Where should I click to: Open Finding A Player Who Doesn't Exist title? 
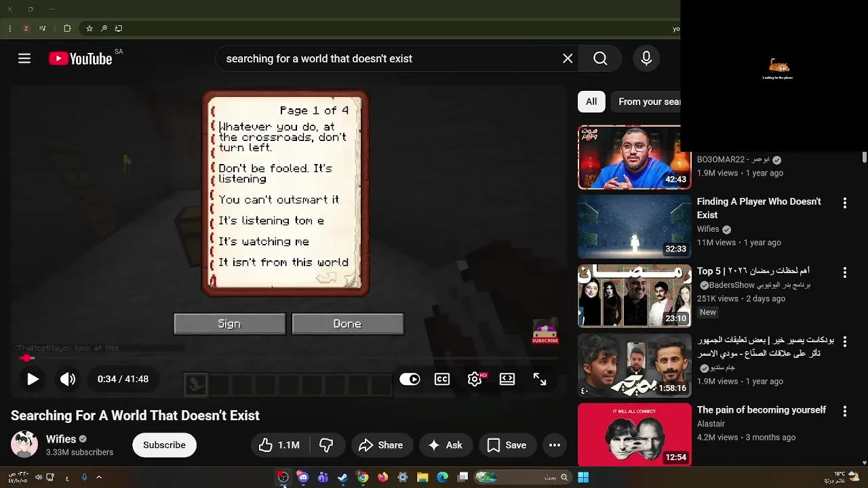coord(759,208)
